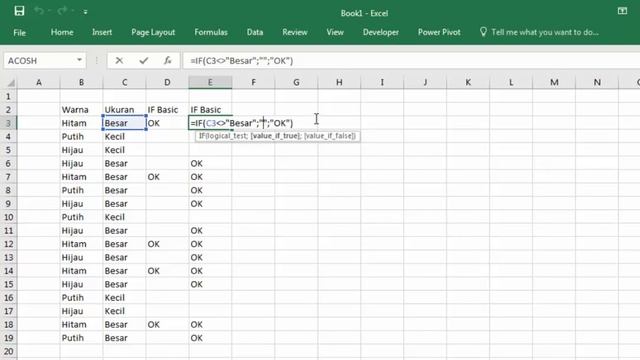
Task: Click cell C16 containing Kecil
Action: tap(124, 298)
